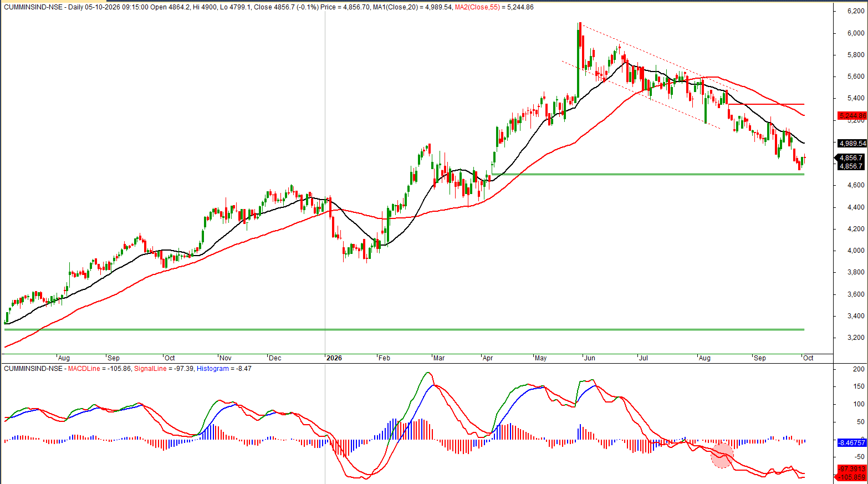Click the "MACDLine = -105.86" label in the MACD pane
This screenshot has width=868, height=484.
pos(100,369)
